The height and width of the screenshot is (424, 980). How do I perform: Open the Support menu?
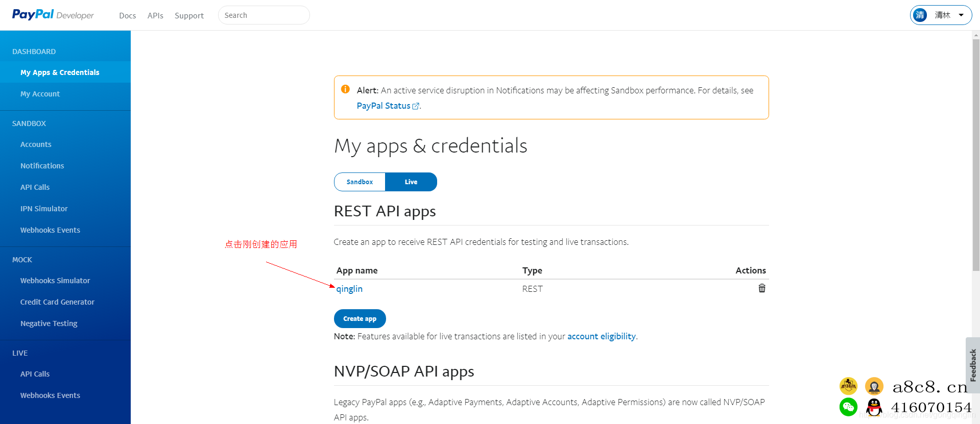(189, 16)
